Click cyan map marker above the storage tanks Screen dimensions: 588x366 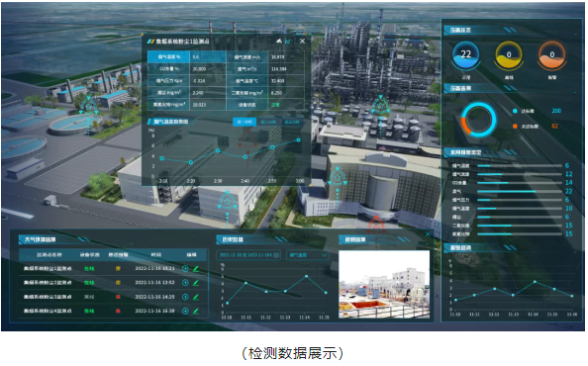[380, 106]
